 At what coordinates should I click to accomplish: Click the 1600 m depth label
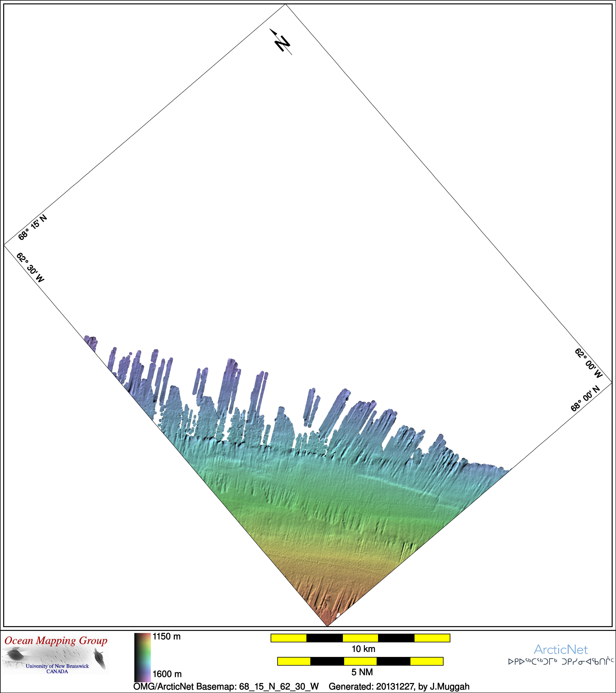tap(167, 674)
